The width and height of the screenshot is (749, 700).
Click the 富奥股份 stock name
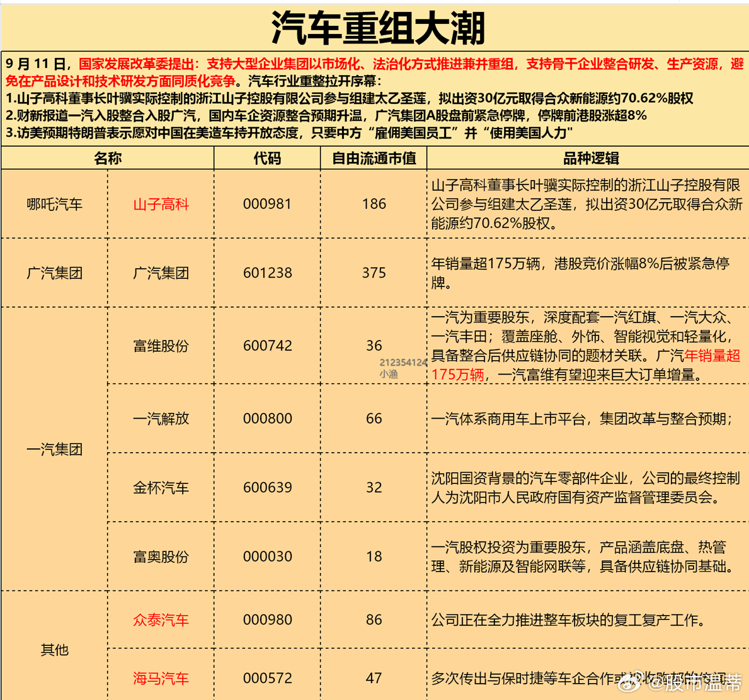pos(161,556)
